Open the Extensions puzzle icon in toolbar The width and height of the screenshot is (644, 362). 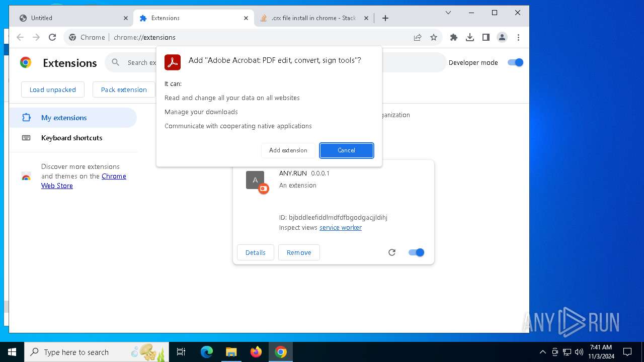click(x=454, y=37)
